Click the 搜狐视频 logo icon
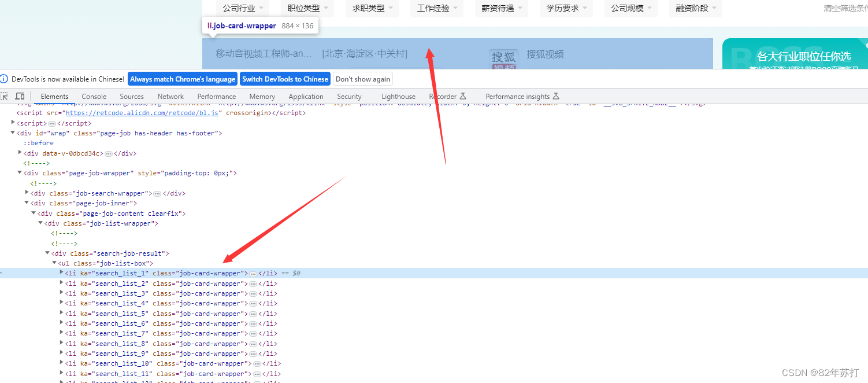The height and width of the screenshot is (383, 868). point(503,56)
